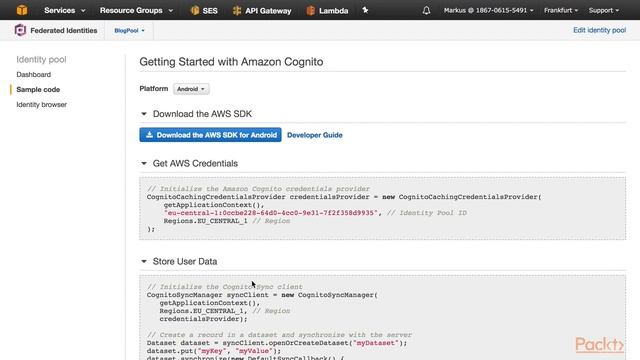Open the SES shortcut icon
The image size is (640, 360).
click(x=195, y=11)
